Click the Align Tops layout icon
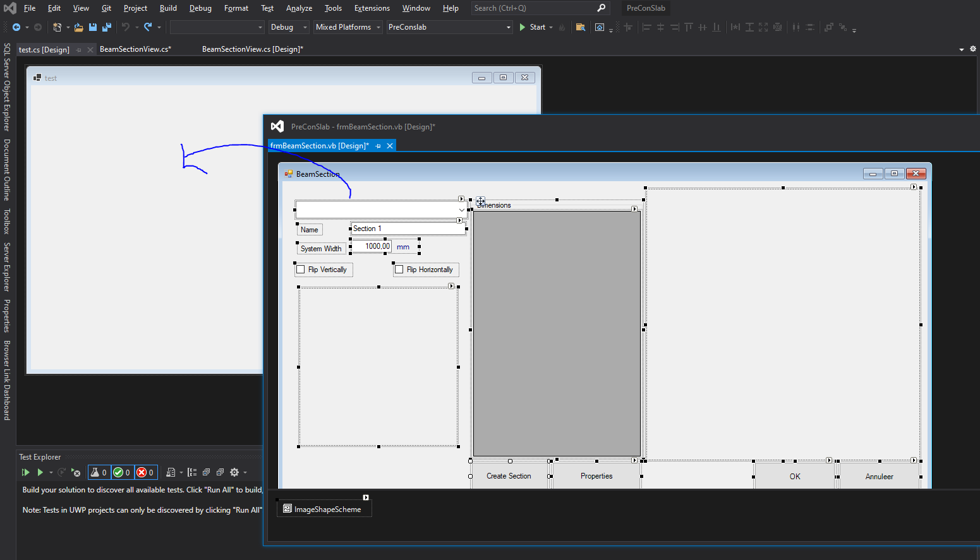 click(689, 27)
